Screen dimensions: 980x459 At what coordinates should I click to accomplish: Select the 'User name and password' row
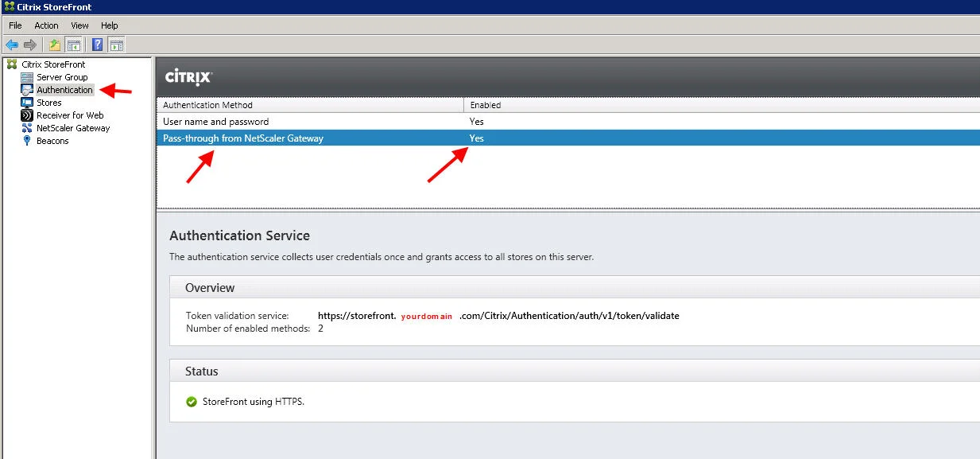(568, 122)
